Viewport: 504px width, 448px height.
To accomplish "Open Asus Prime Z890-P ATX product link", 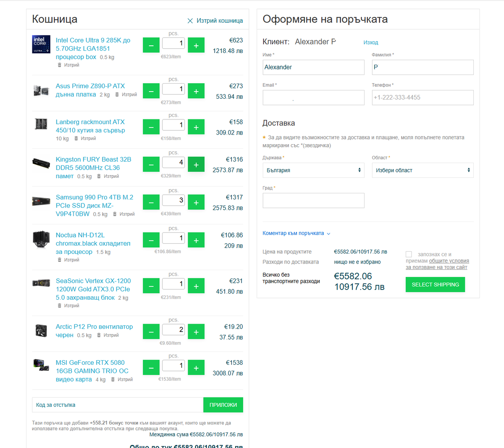I will 90,90.
